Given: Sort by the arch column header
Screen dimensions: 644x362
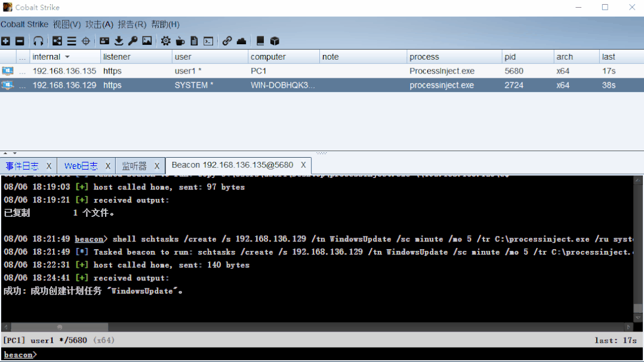Looking at the screenshot, I should tap(577, 57).
